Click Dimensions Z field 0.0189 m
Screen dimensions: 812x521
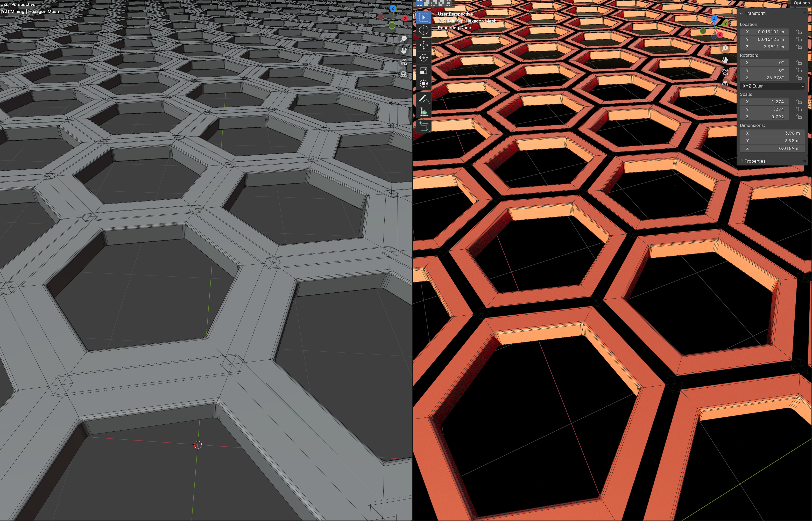click(x=772, y=149)
